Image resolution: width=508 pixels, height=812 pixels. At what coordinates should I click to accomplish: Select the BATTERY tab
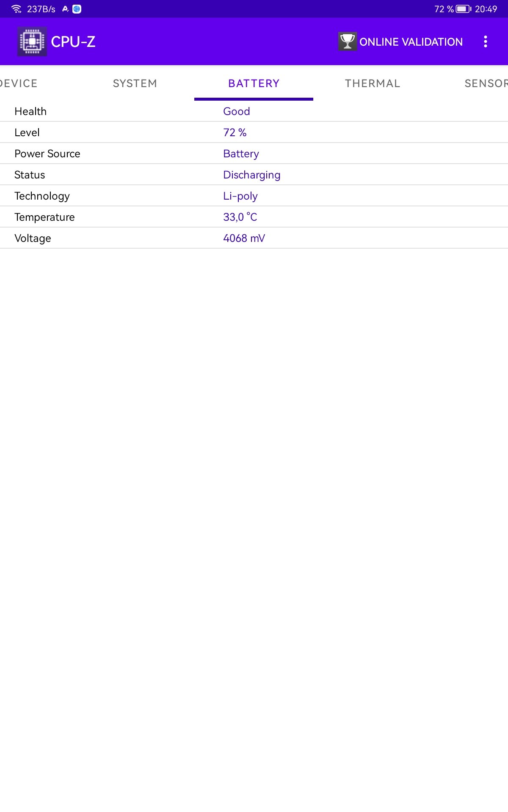254,83
